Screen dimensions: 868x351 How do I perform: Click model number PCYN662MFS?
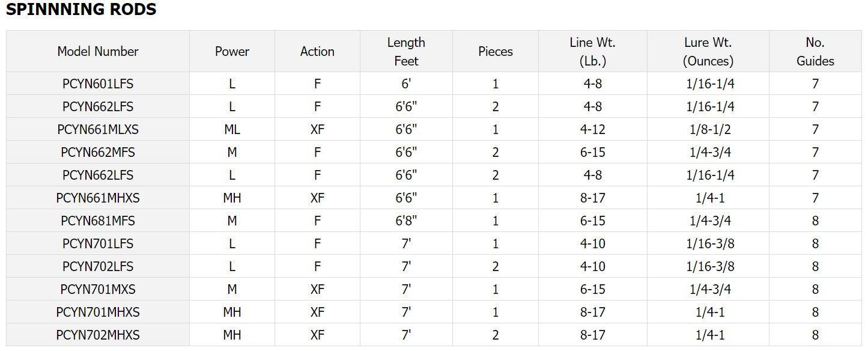tap(98, 153)
